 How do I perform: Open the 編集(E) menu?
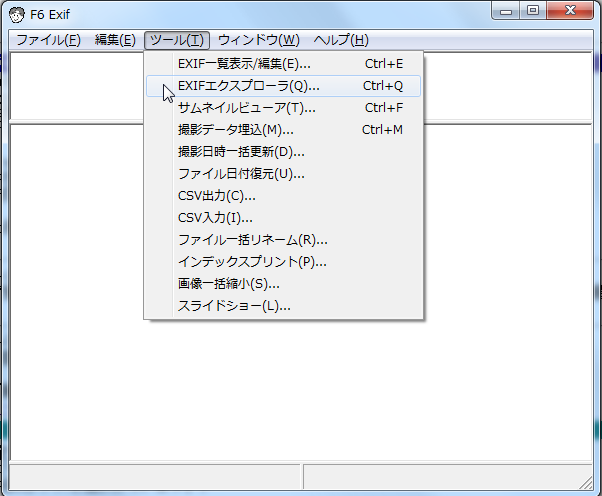(x=115, y=40)
